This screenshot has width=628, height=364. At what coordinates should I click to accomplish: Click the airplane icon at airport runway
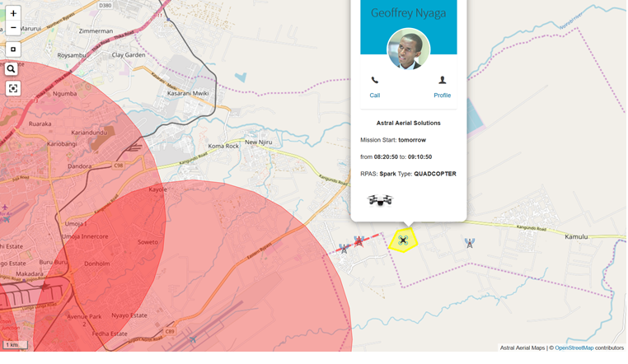point(193,339)
